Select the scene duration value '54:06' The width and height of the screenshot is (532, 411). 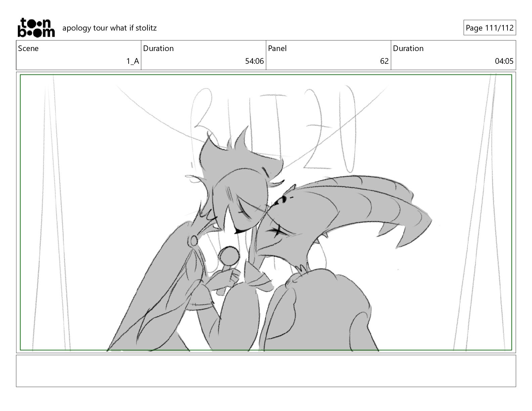(254, 61)
